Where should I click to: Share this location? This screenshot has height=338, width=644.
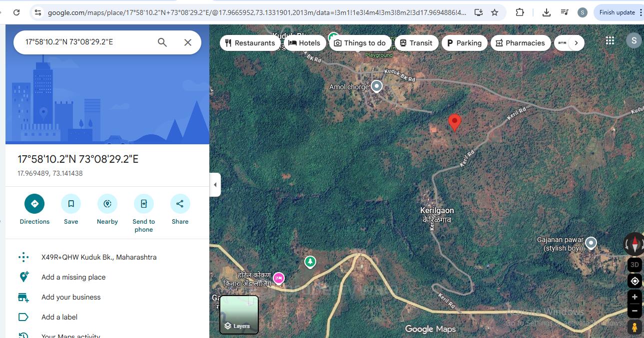(180, 204)
